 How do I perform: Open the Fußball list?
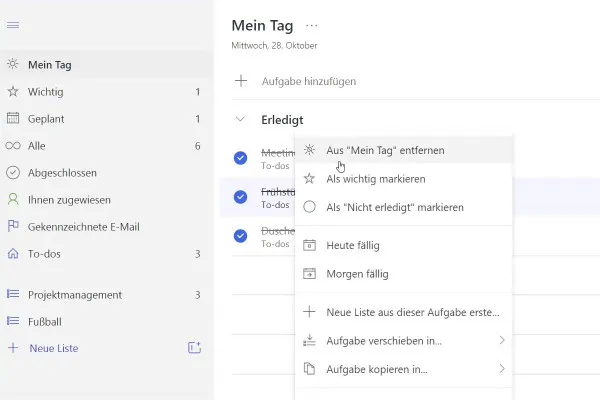[x=106, y=322]
